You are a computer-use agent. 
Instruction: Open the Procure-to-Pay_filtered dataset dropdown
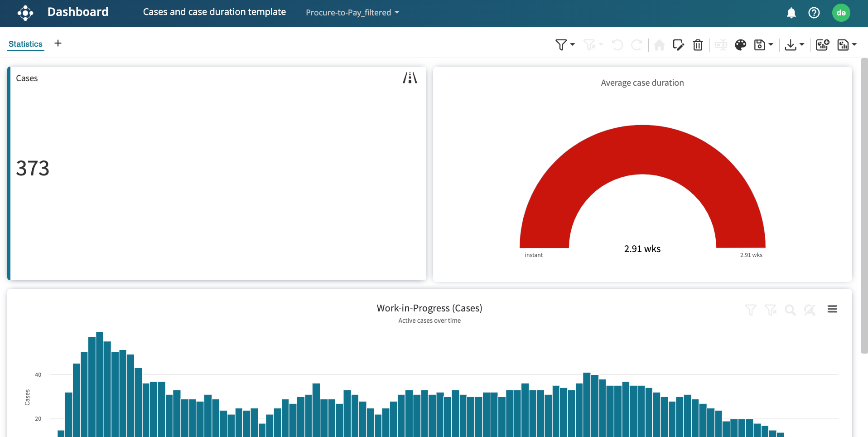tap(352, 13)
